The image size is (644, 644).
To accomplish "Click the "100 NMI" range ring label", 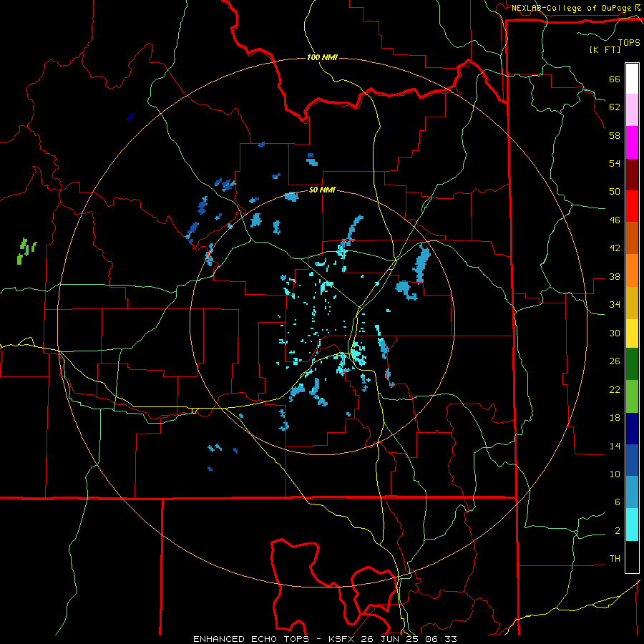I will click(x=322, y=57).
